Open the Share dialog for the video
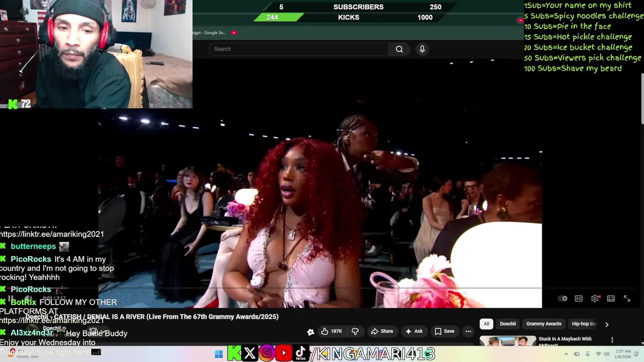644x362 pixels. click(382, 331)
